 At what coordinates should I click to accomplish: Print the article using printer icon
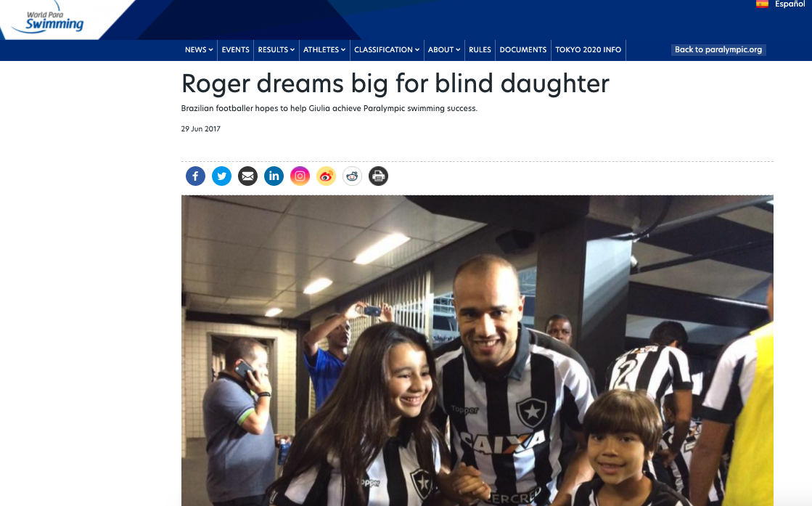(x=379, y=176)
